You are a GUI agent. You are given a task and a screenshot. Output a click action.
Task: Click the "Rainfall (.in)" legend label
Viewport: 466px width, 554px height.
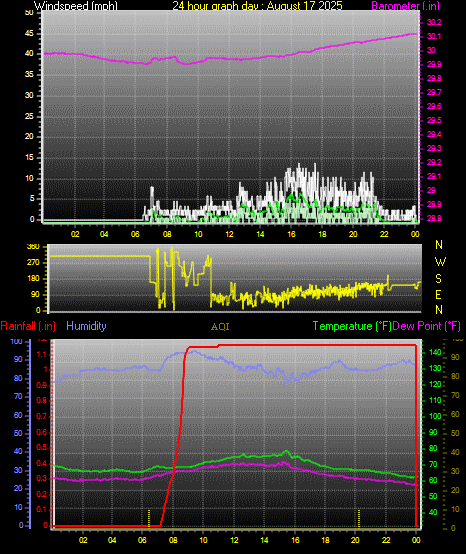point(28,326)
